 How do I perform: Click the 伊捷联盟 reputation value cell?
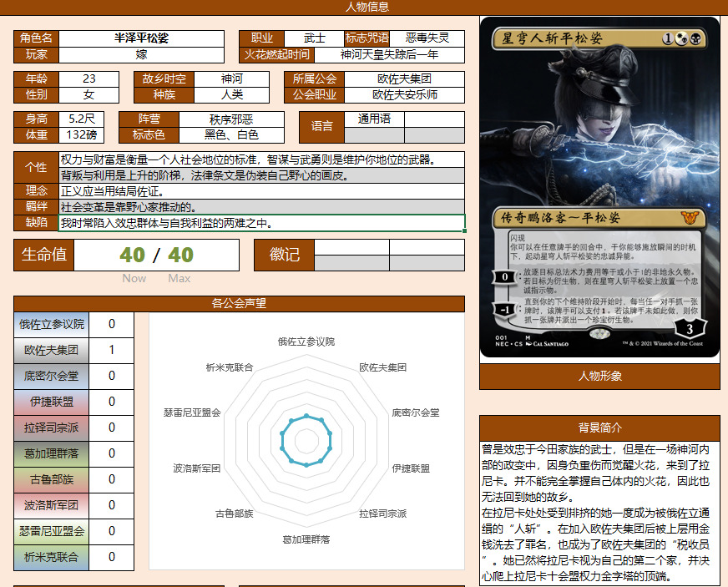[111, 402]
